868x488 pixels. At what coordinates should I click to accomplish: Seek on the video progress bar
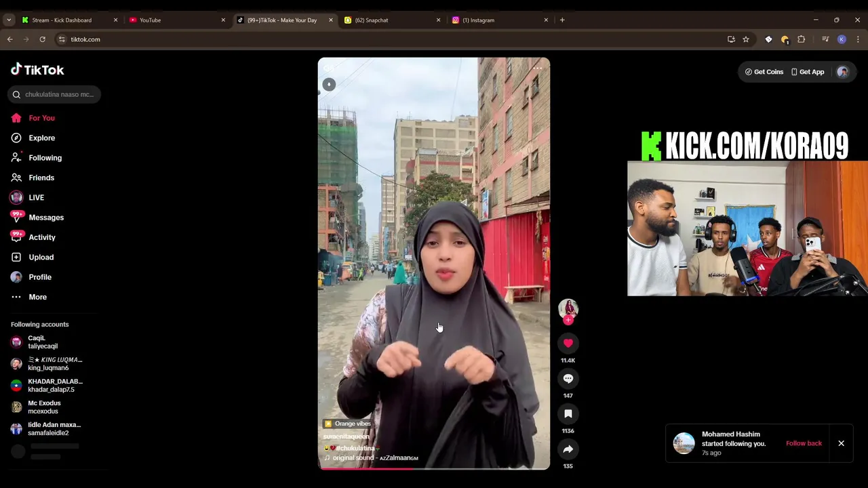click(434, 468)
